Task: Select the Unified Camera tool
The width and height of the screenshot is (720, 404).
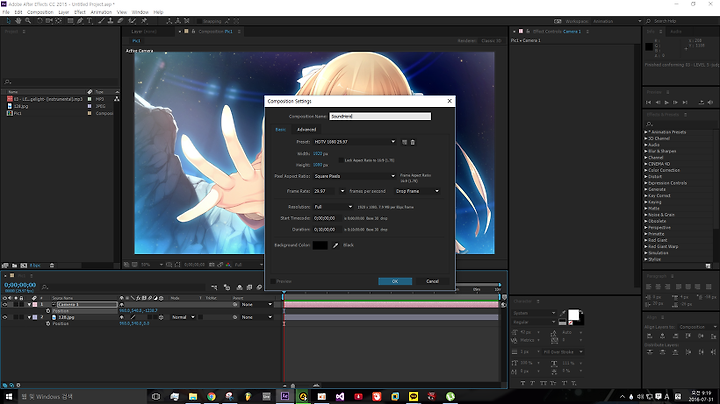Action: click(49, 21)
